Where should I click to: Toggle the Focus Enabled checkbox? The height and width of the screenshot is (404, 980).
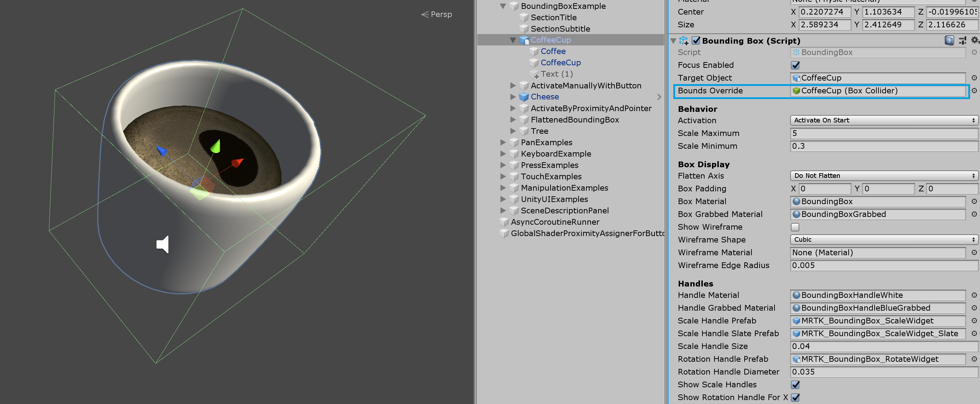(x=794, y=65)
